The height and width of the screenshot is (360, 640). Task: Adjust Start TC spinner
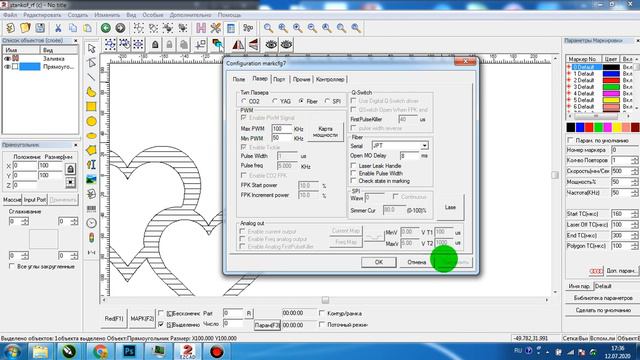click(x=634, y=214)
